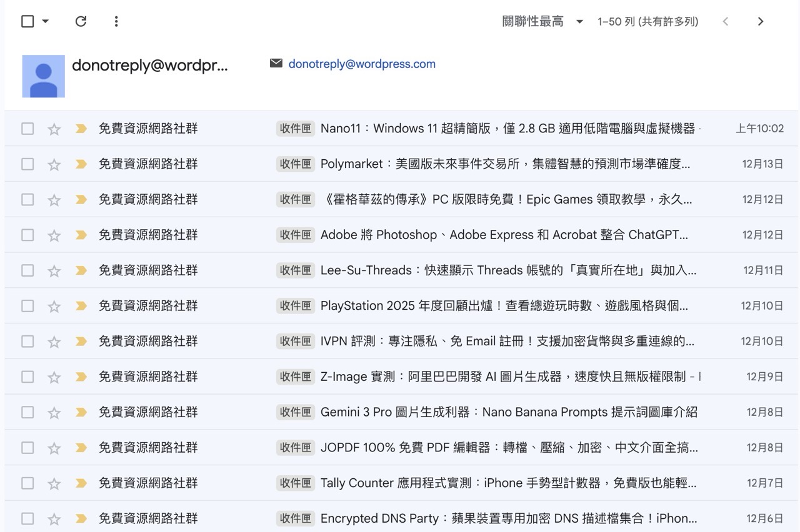Star the Nano11 Windows 11 email

pyautogui.click(x=54, y=128)
